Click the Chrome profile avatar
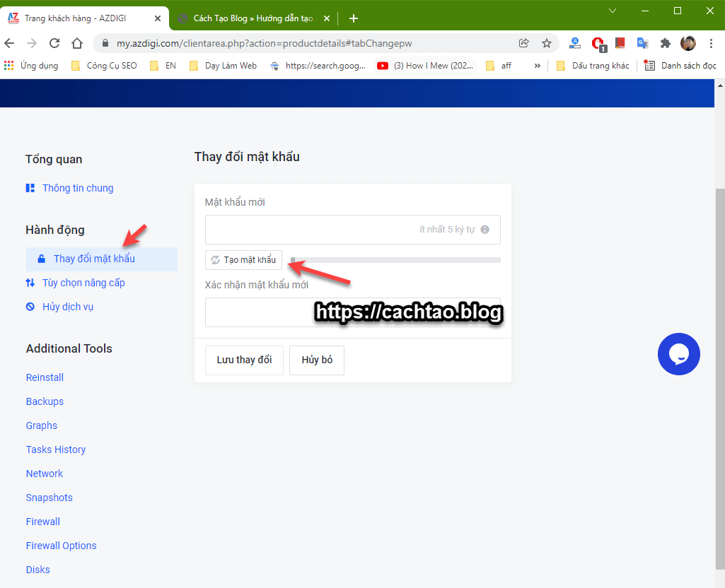 [x=688, y=43]
